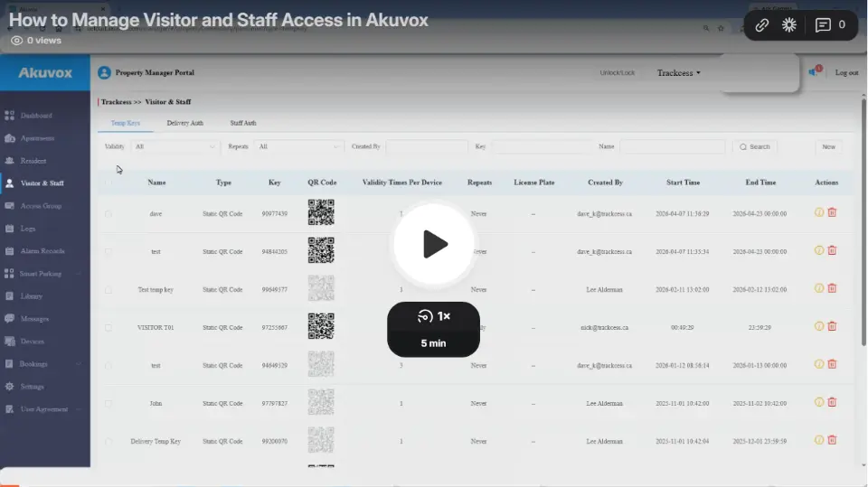This screenshot has height=487, width=868.
Task: Delete the VISITOR T01 key via trash icon
Action: click(832, 326)
